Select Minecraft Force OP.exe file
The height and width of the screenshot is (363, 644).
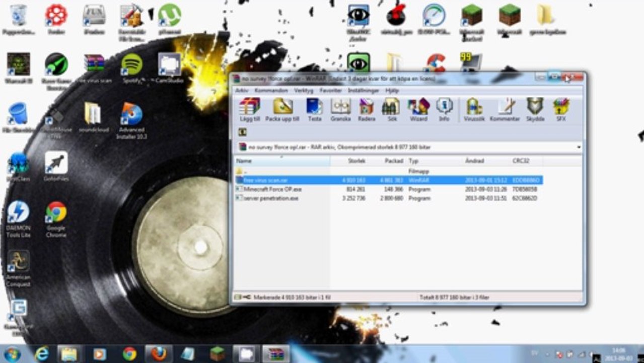[389, 189]
